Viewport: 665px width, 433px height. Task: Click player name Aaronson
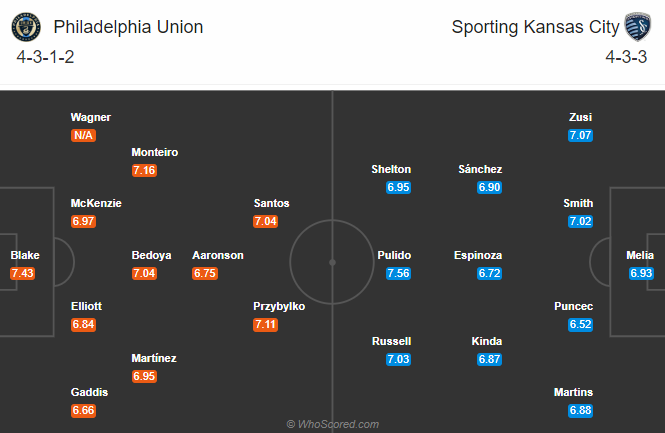[218, 255]
